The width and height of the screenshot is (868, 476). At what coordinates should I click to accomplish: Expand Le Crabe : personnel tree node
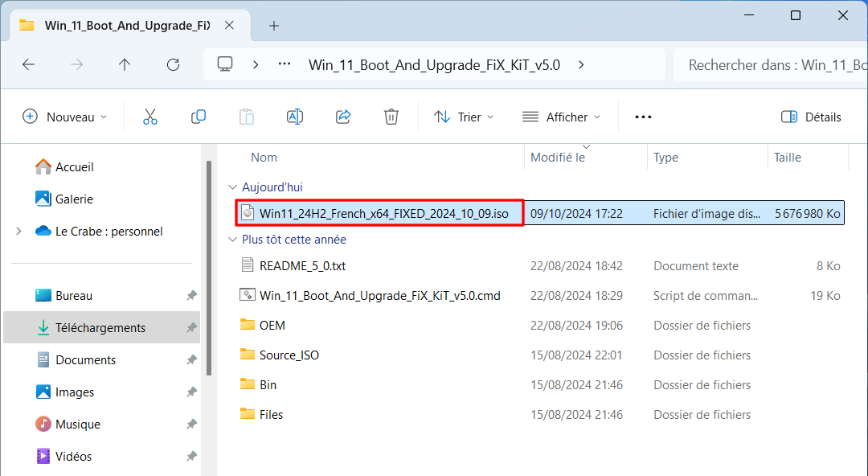(x=18, y=231)
